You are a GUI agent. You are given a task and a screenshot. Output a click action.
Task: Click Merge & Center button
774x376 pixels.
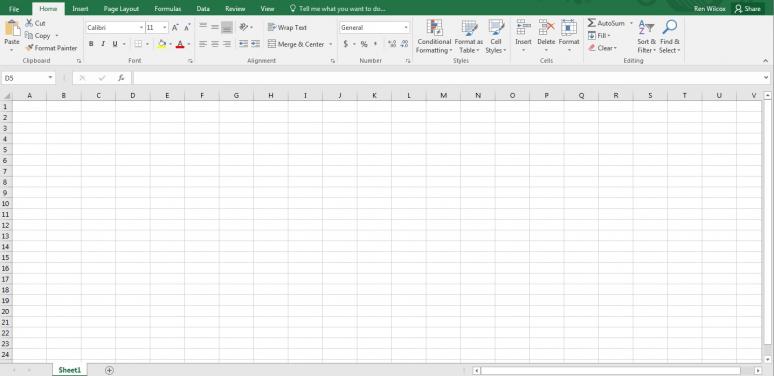click(296, 44)
